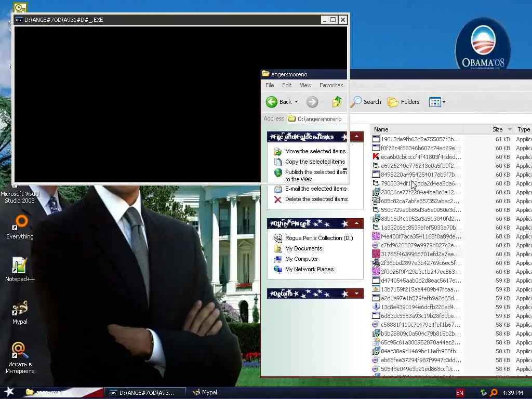Click the icon of file eca6b0cbcccf4f41803f4cded...
The width and height of the screenshot is (532, 399).
(376, 157)
